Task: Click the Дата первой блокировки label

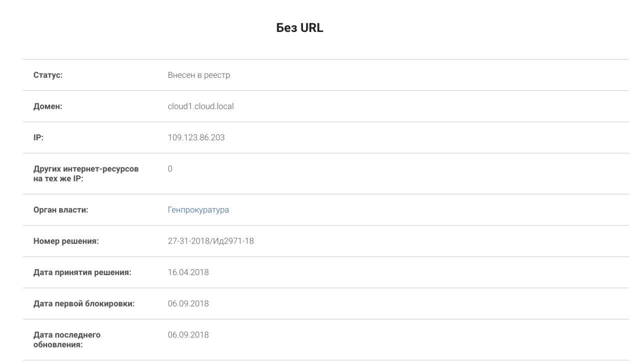Action: tap(84, 304)
